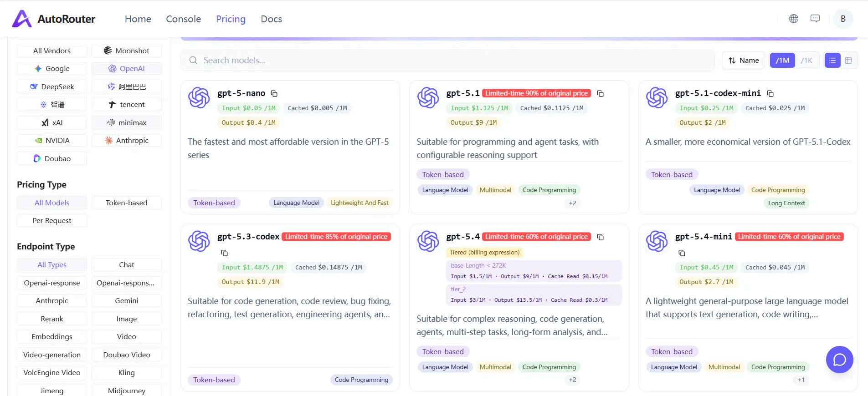Copy the gpt-5-nano model name
The width and height of the screenshot is (868, 396).
(x=274, y=93)
